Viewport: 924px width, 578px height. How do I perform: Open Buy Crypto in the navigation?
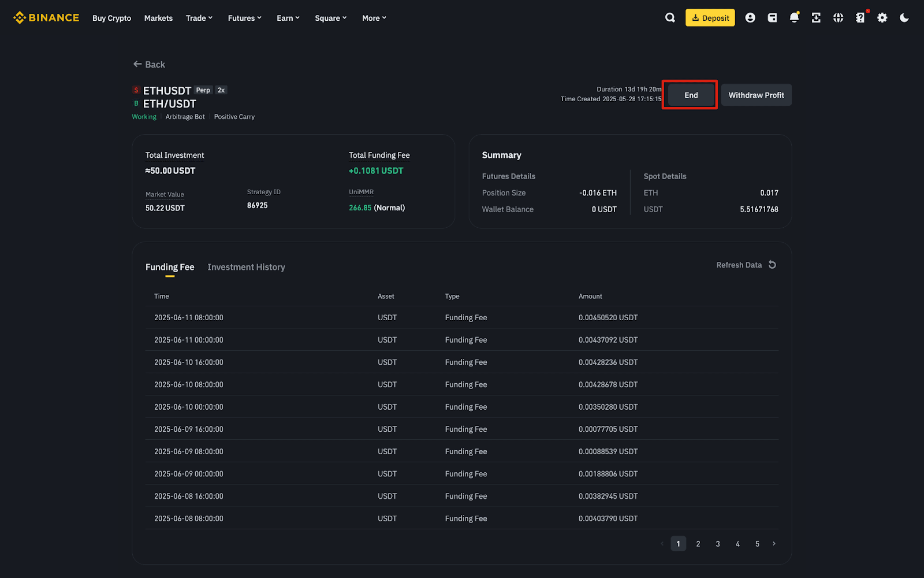pyautogui.click(x=111, y=18)
